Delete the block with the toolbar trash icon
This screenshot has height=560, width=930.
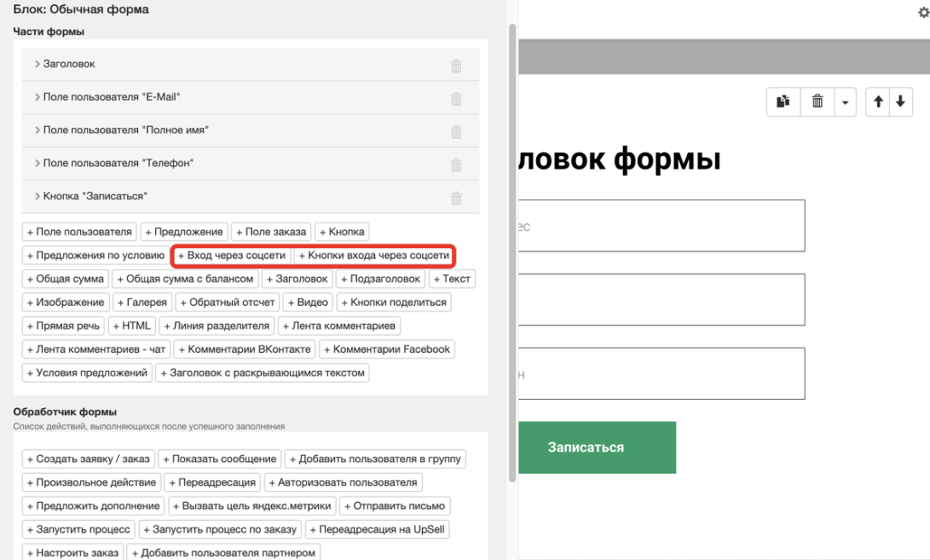tap(817, 101)
